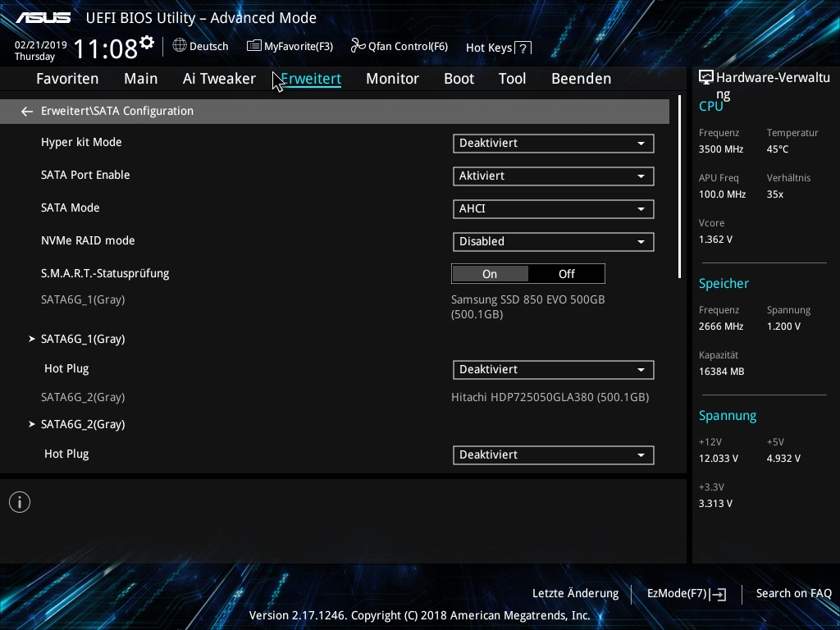
Task: Switch to the Tool tab
Action: [x=512, y=79]
